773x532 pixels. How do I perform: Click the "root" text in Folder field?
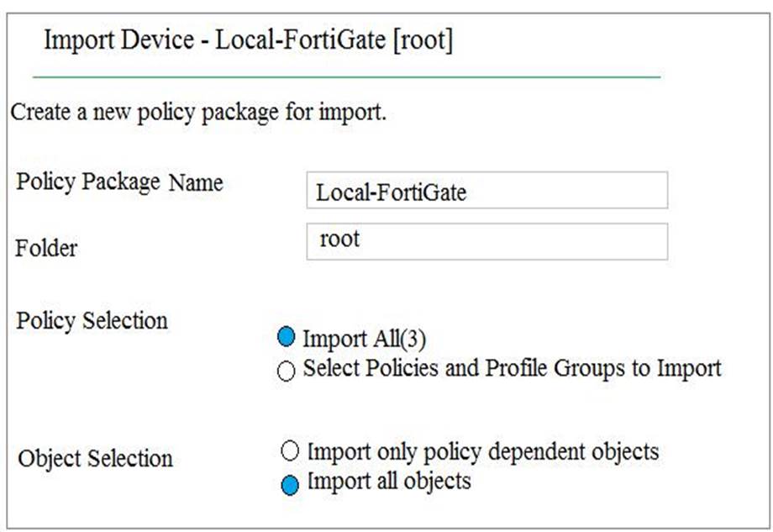click(x=339, y=239)
